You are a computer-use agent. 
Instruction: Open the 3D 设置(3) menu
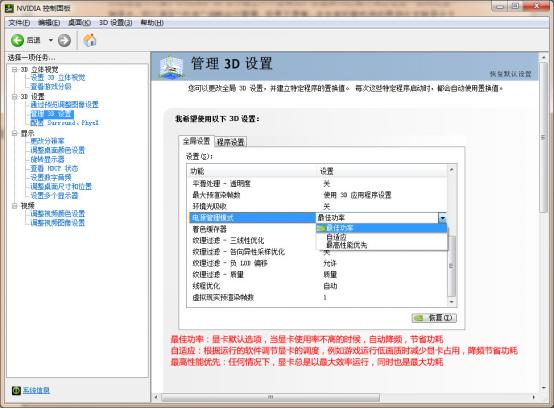pyautogui.click(x=116, y=23)
